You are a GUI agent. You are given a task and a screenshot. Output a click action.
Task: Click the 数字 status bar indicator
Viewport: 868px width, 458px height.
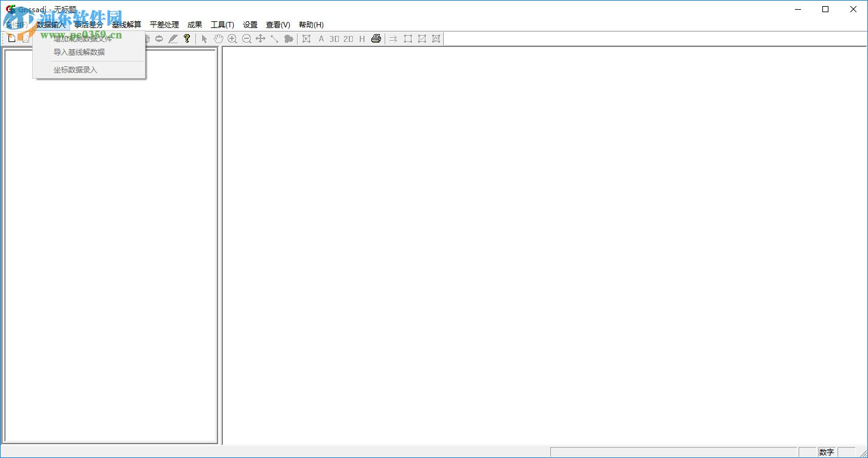(827, 453)
